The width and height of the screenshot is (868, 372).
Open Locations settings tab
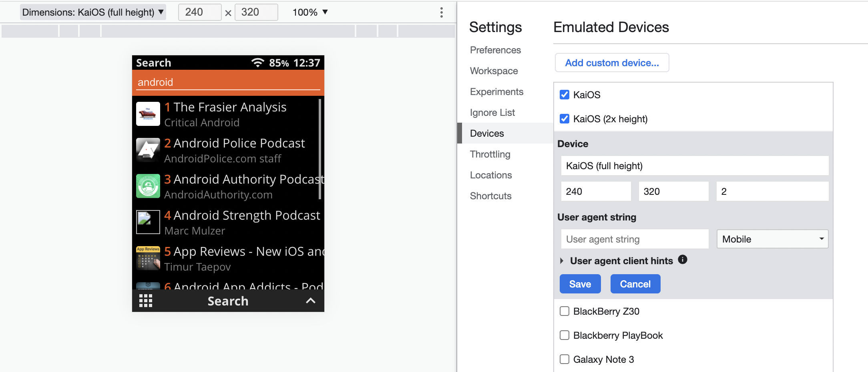(491, 175)
